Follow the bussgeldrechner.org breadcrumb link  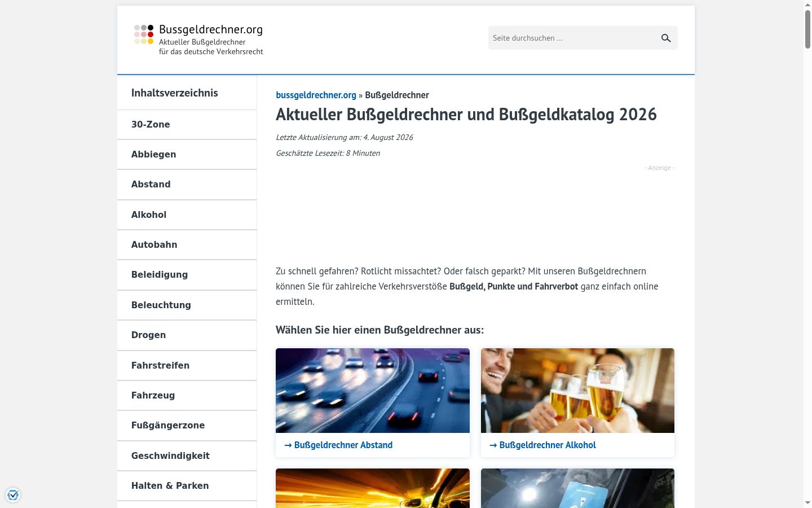click(x=316, y=95)
